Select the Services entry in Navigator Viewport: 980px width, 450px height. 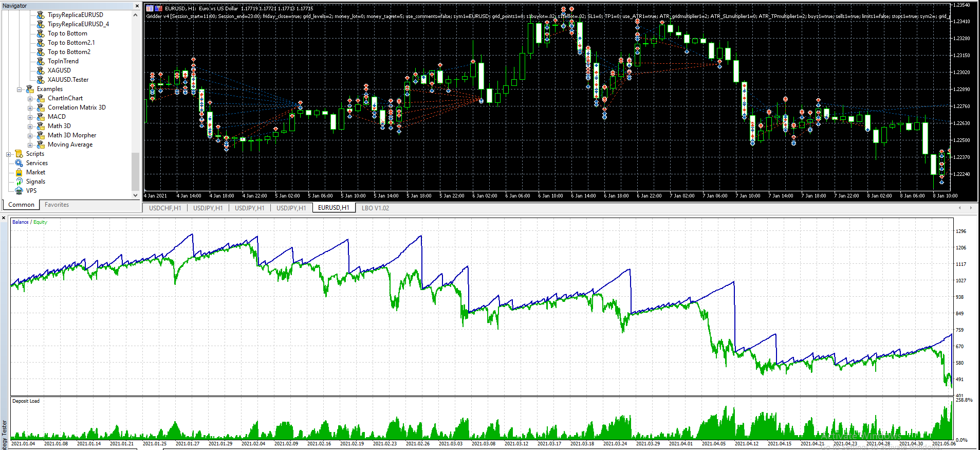coord(37,163)
